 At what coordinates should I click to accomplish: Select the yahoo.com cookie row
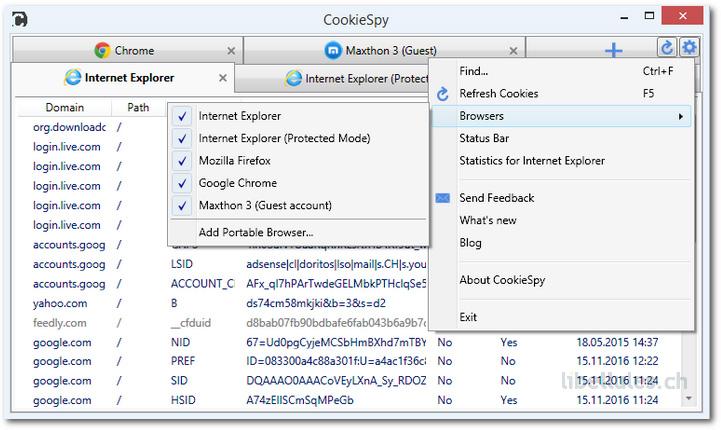click(60, 303)
